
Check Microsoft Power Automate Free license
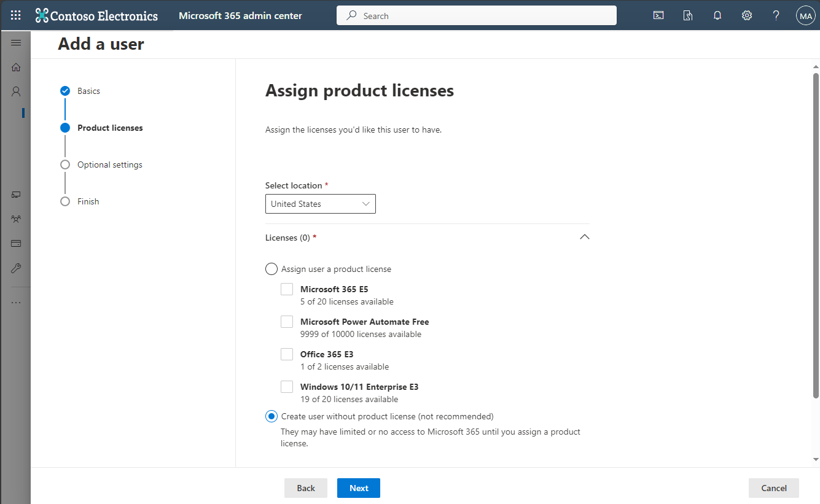click(x=287, y=322)
